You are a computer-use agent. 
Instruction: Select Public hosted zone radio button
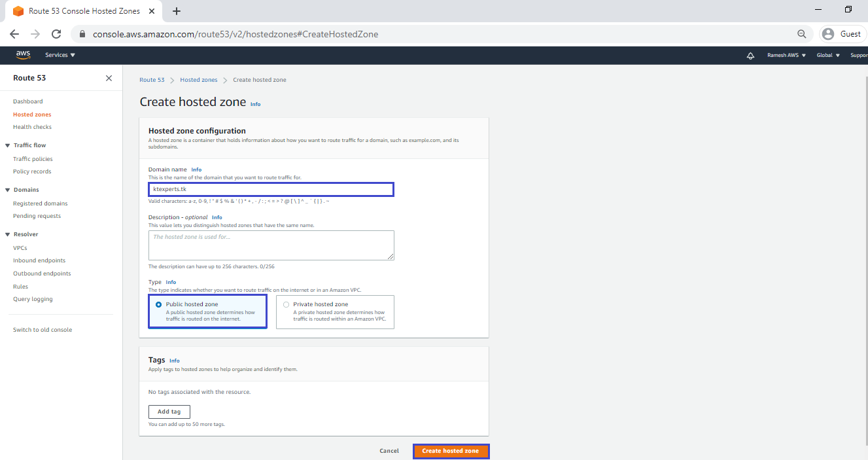coord(158,304)
